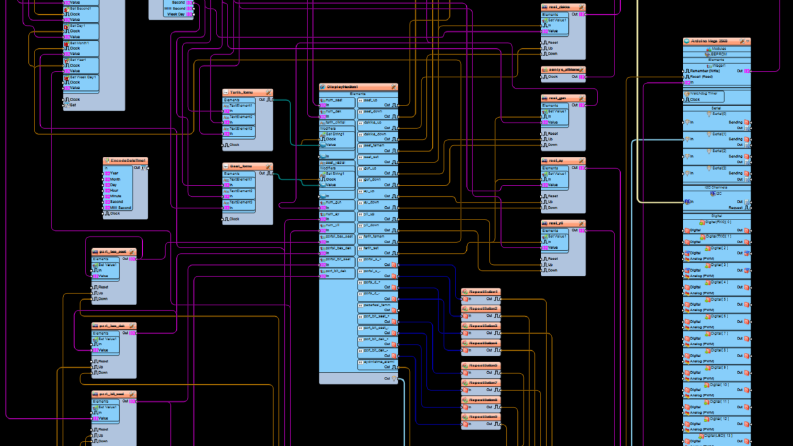Click the Out pin of Tarih text component

[x=270, y=100]
